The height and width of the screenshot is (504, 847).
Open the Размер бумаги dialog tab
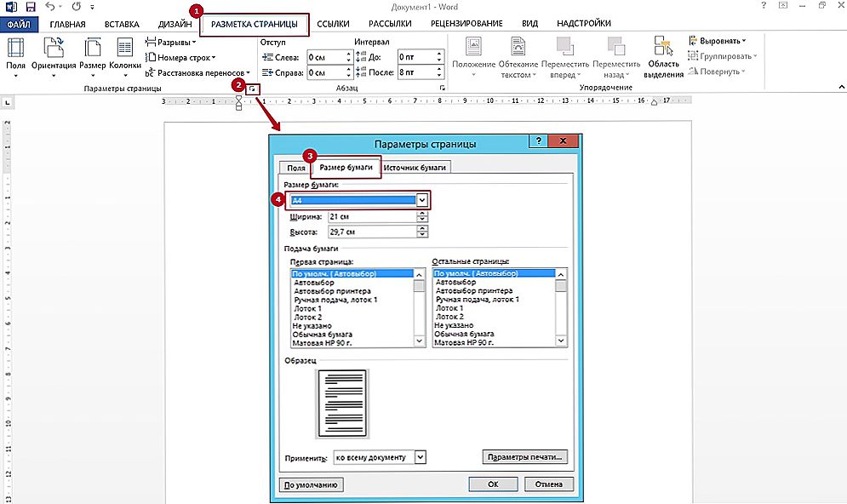346,167
